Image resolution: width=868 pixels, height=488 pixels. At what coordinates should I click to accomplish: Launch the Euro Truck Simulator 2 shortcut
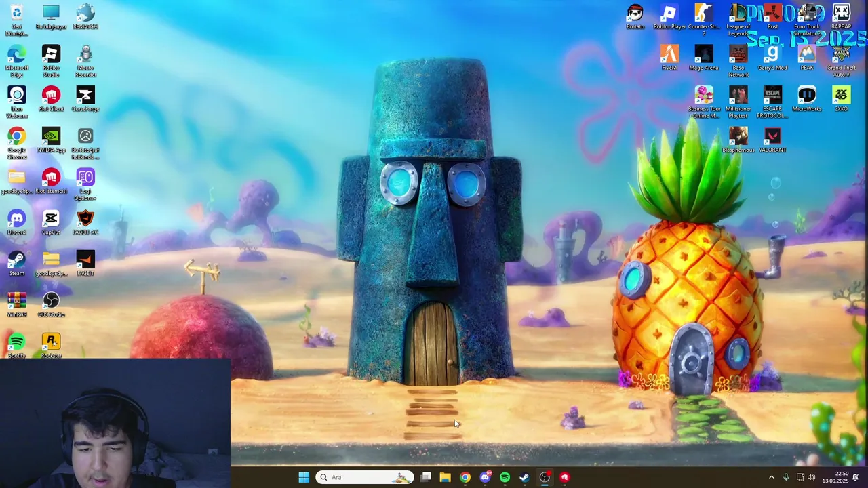coord(807,20)
